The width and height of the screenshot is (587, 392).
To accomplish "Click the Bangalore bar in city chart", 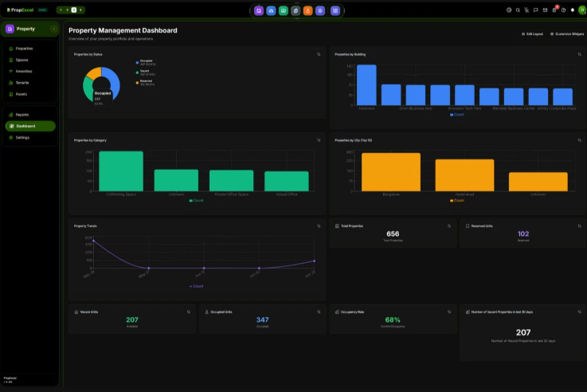I will [x=391, y=172].
